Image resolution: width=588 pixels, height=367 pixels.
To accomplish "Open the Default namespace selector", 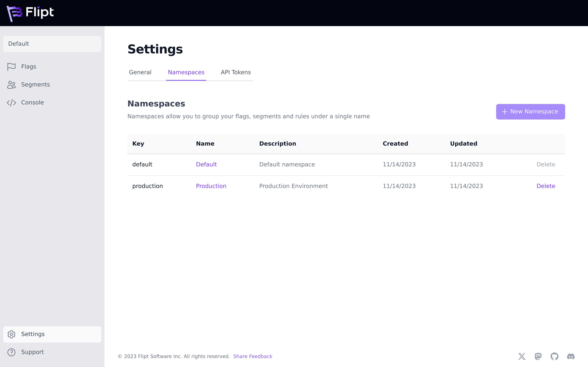I will 52,44.
